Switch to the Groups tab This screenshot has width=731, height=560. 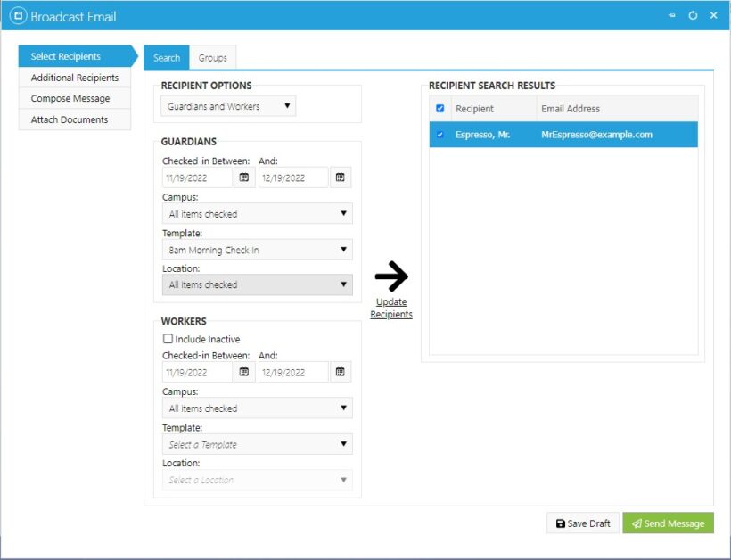point(212,58)
